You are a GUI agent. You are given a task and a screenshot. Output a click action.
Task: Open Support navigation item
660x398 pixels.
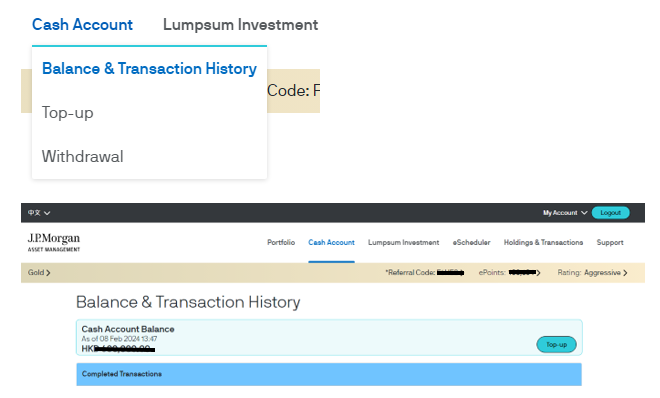[x=610, y=242]
